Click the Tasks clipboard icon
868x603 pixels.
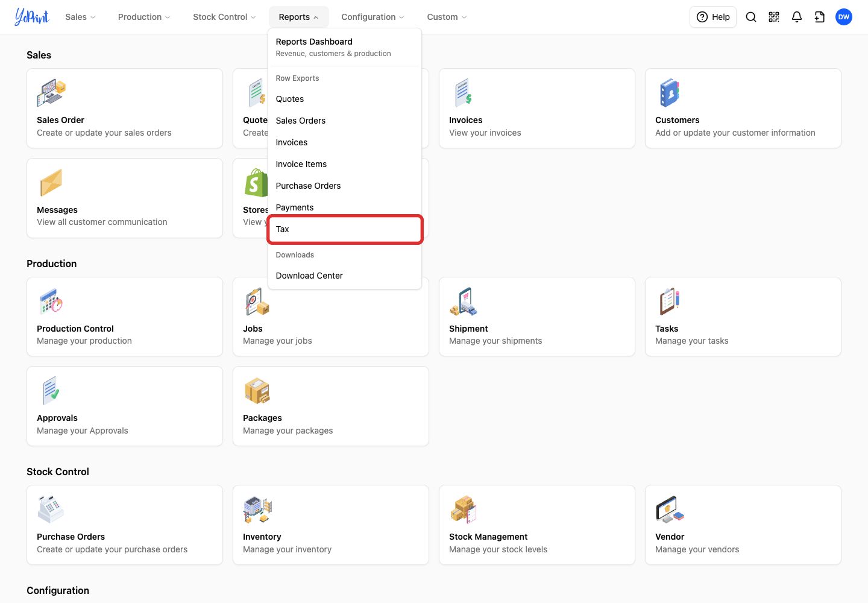[670, 301]
